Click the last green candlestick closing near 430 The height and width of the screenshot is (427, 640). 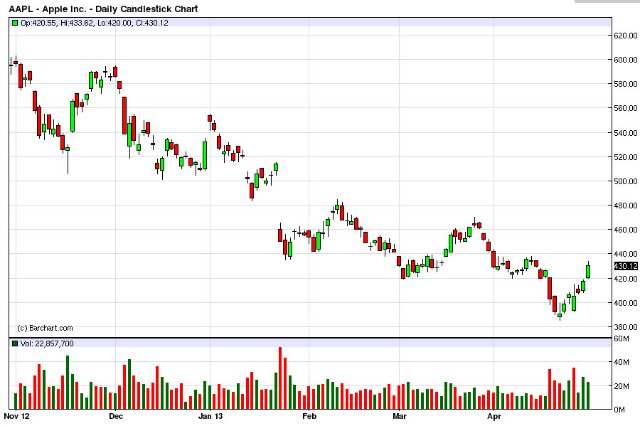(588, 271)
